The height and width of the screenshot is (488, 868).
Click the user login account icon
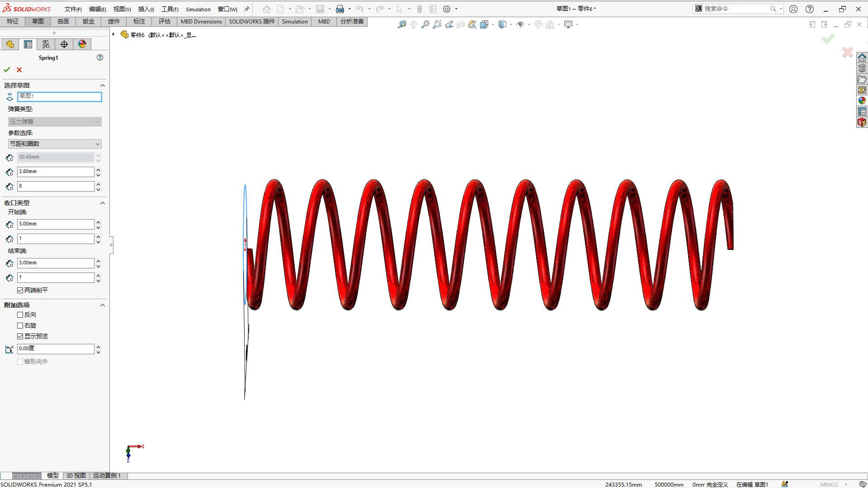point(793,9)
